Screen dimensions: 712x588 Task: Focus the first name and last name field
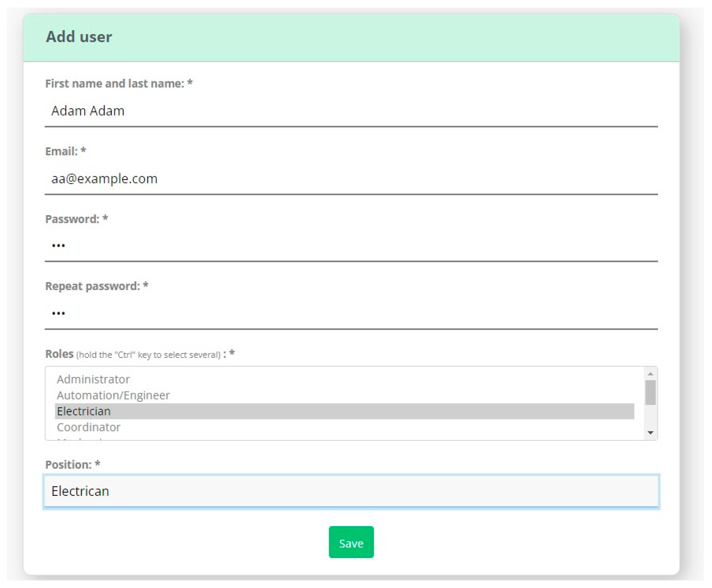tap(351, 111)
